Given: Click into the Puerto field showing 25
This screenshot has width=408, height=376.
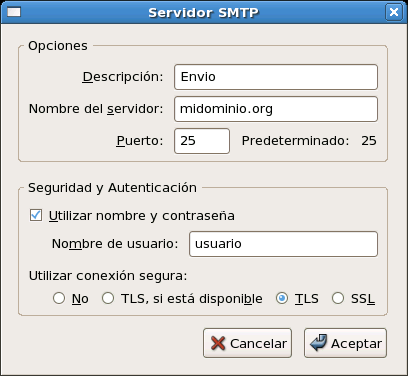Looking at the screenshot, I should [x=202, y=141].
